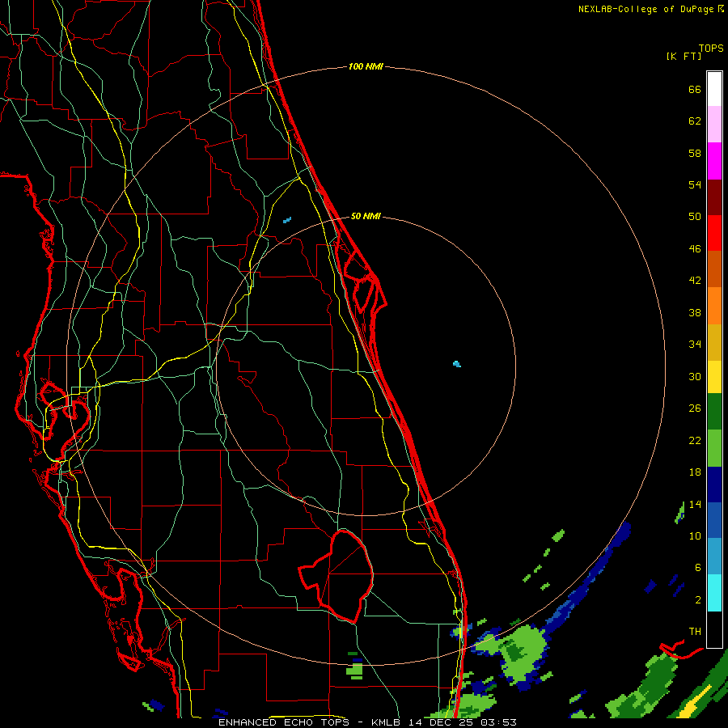
Task: Click "ENHANCED ECHO TOPS" in the caption
Action: tap(284, 722)
